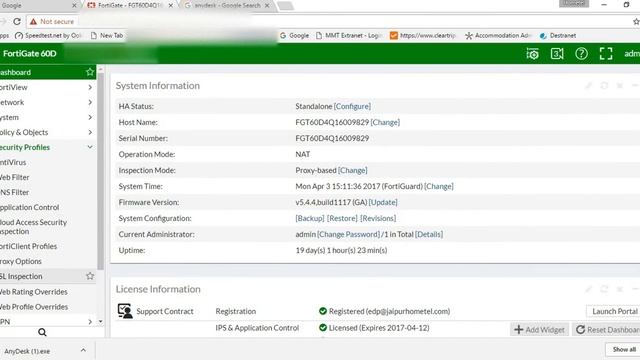The width and height of the screenshot is (640, 360).
Task: Click the Revisions link
Action: 378,218
